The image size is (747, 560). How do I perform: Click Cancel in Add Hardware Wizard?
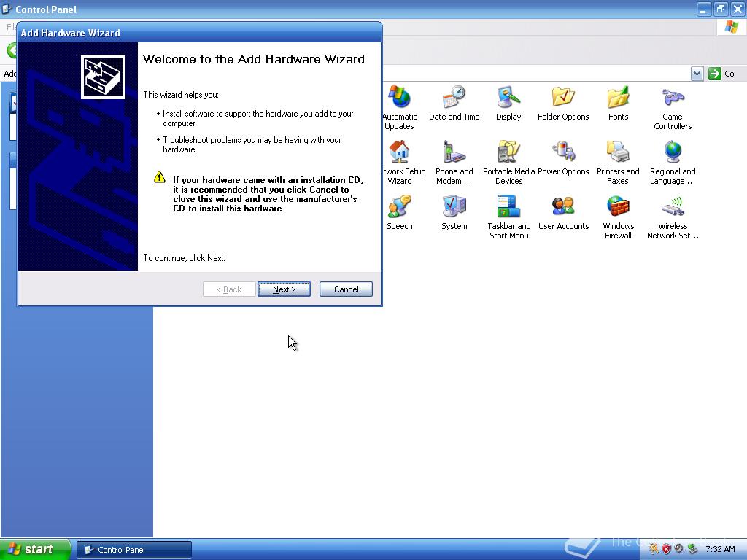tap(346, 289)
